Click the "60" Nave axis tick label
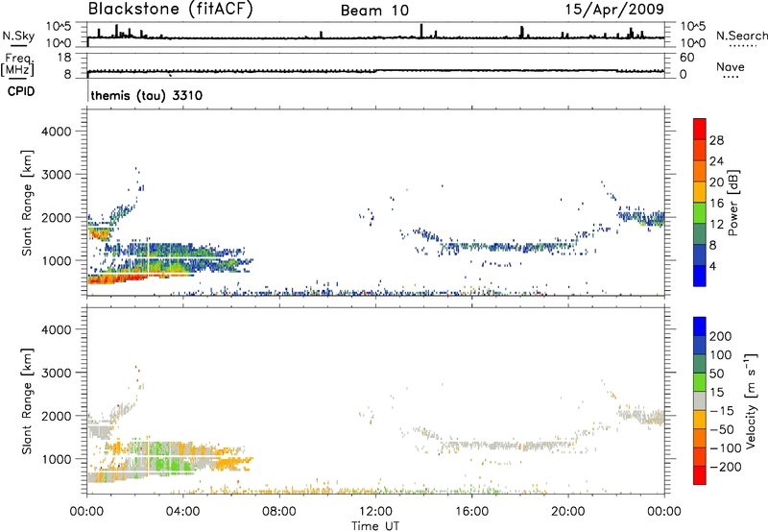 (686, 58)
